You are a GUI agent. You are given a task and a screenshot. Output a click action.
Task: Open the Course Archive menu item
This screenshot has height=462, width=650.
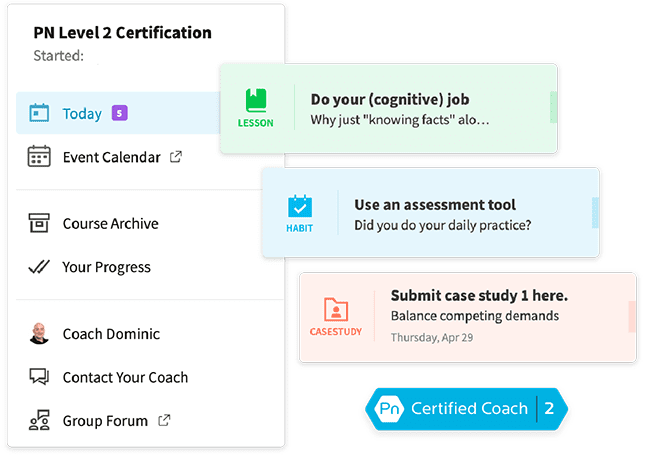click(x=110, y=223)
